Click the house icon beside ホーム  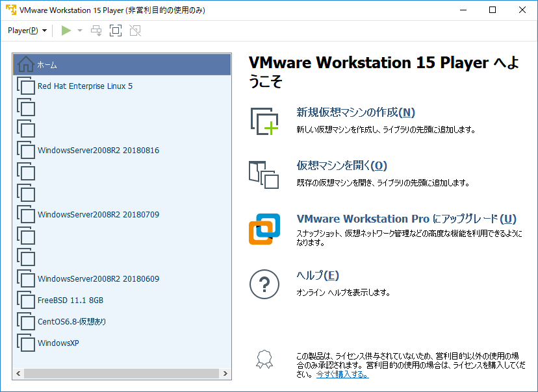click(26, 64)
